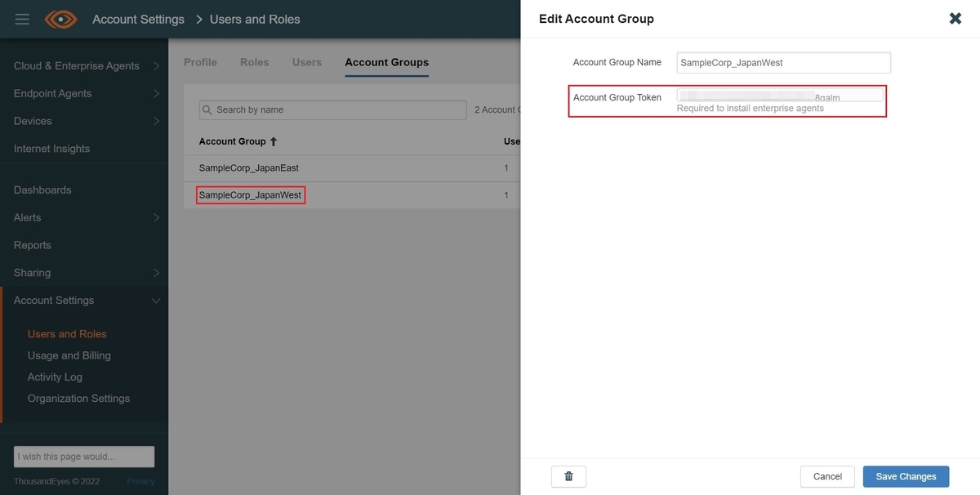The height and width of the screenshot is (495, 980).
Task: Collapse the Account Settings section
Action: point(156,301)
